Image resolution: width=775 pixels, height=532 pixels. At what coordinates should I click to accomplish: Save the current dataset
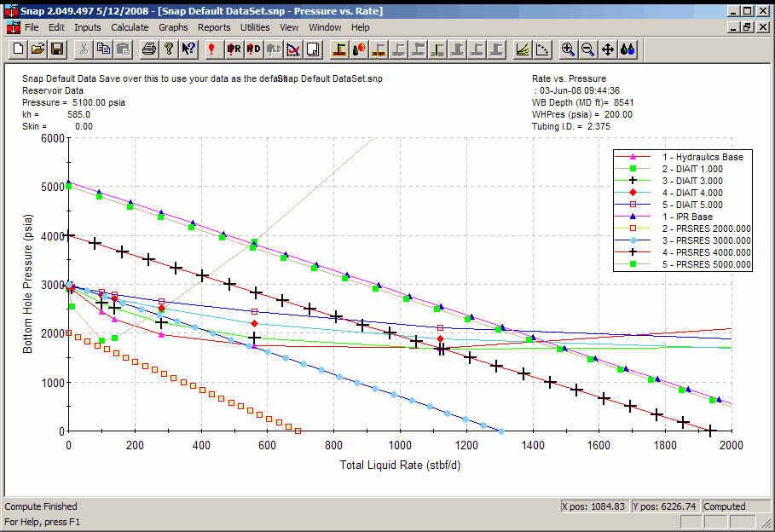pos(57,49)
